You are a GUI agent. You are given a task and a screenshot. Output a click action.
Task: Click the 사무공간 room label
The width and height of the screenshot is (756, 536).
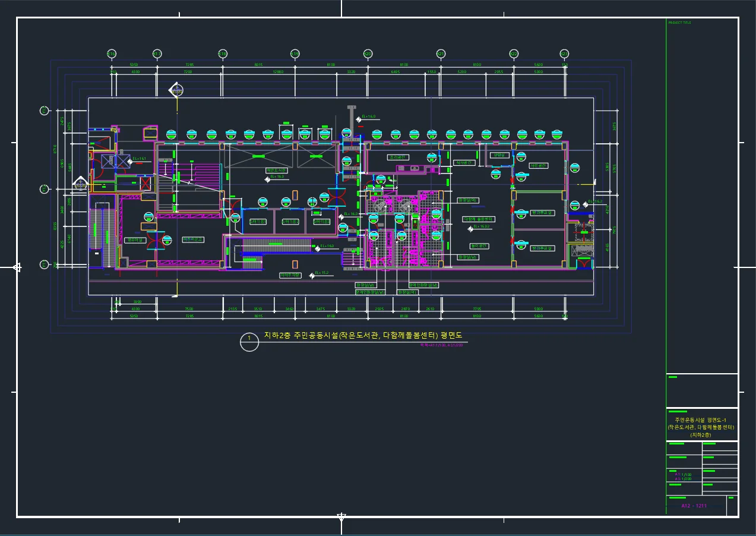[x=538, y=166]
